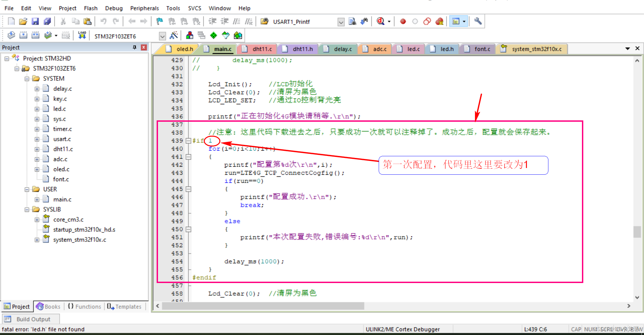
Task: Click the Navigate Forwards arrow
Action: 144,21
